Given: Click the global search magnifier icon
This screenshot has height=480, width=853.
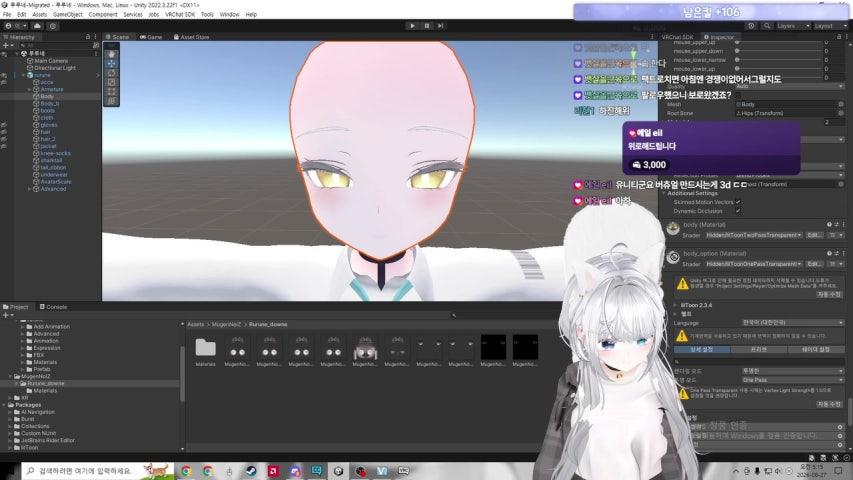Looking at the screenshot, I should pos(767,26).
